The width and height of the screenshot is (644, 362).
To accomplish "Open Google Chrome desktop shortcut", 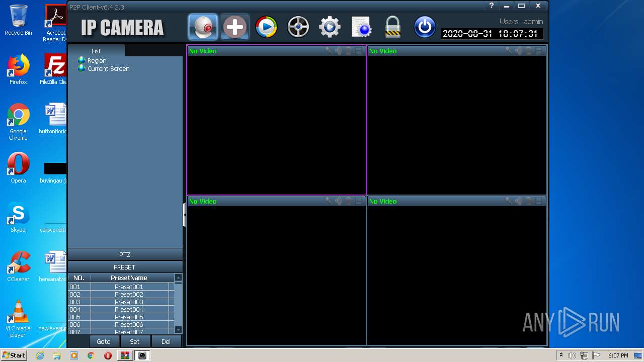I will (18, 122).
